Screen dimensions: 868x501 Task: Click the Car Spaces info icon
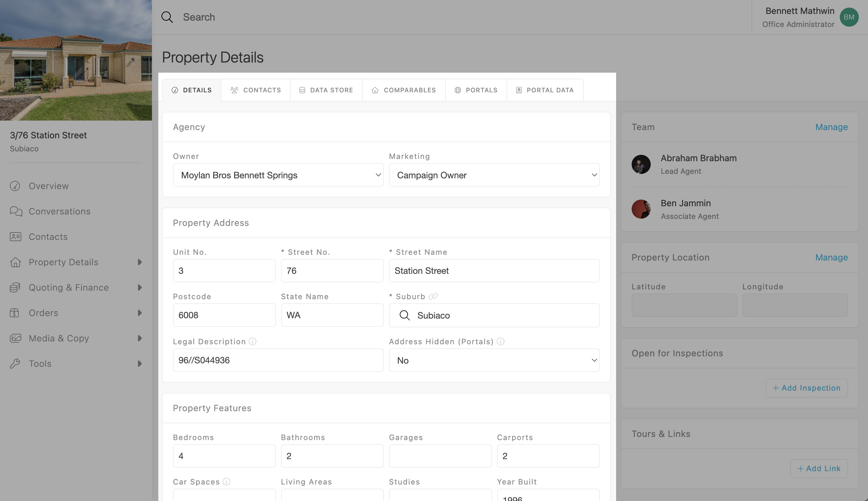[227, 482]
